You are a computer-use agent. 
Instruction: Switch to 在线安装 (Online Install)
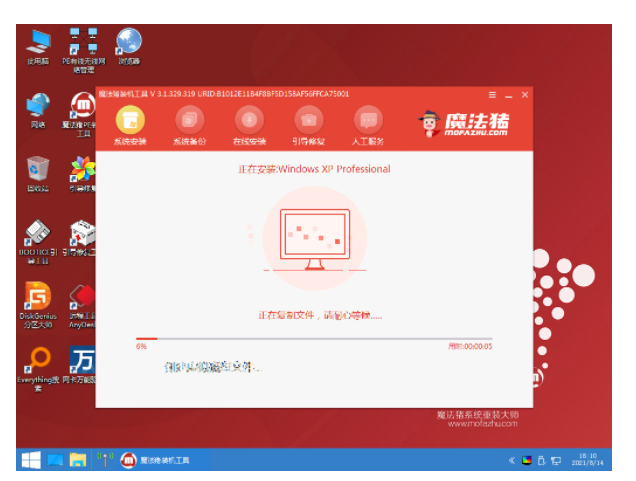[x=248, y=121]
